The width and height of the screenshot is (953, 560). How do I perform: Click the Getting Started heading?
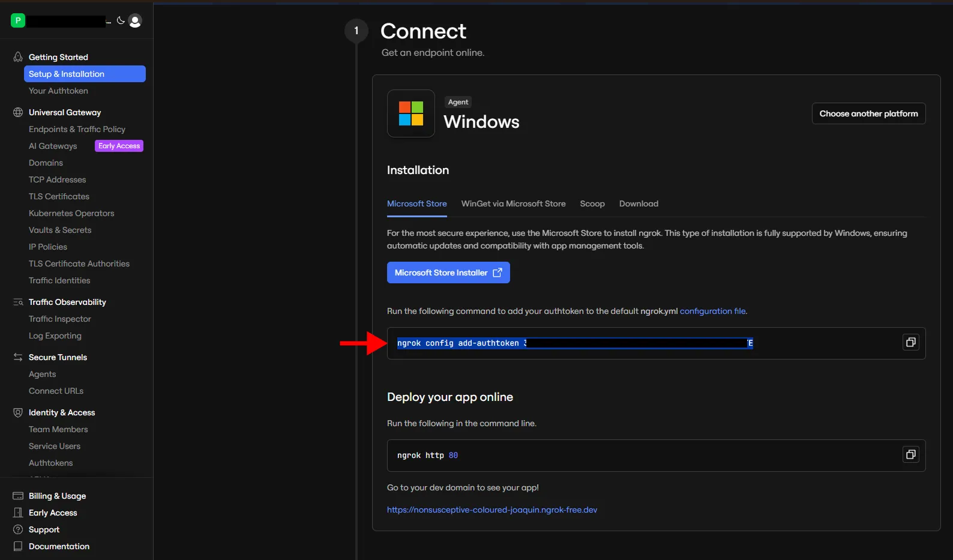(58, 57)
